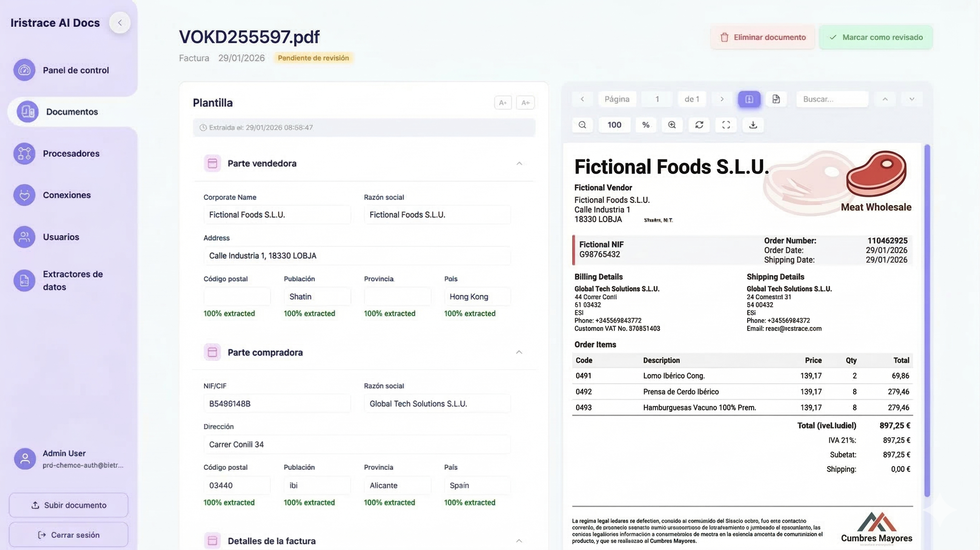Click the zoom out magnifier icon
This screenshot has width=980, height=550.
coord(582,125)
